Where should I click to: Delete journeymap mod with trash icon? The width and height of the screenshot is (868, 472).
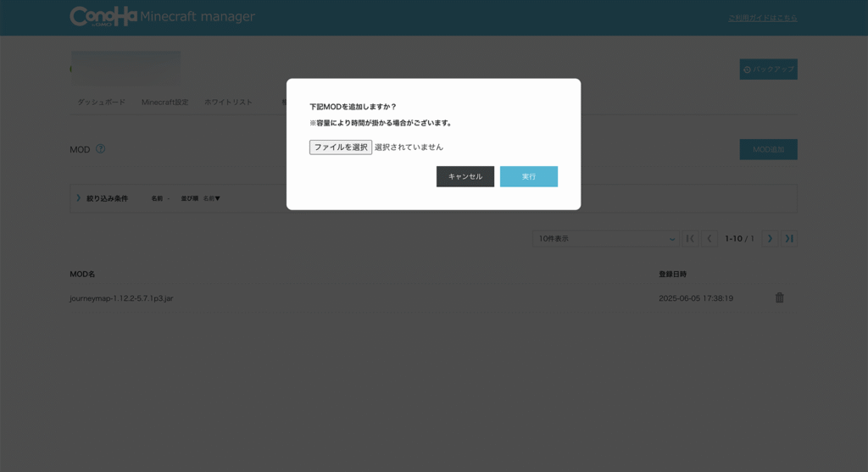pyautogui.click(x=780, y=297)
